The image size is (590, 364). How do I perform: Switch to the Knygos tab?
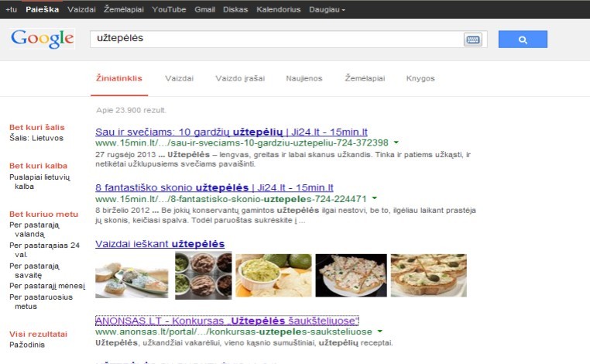420,78
